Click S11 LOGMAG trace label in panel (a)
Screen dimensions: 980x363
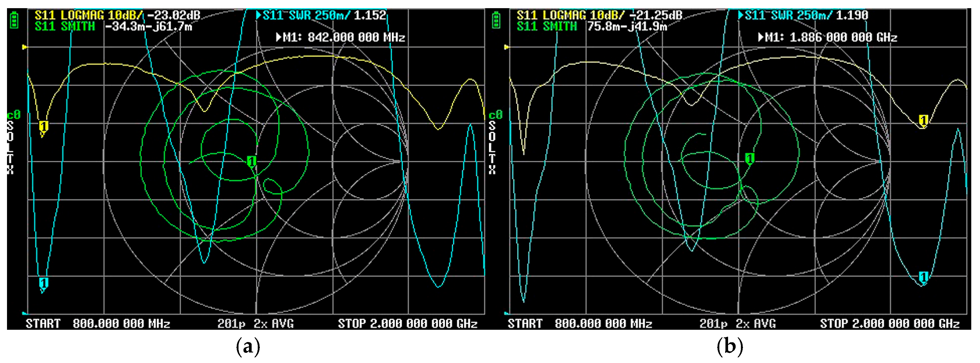pos(89,15)
